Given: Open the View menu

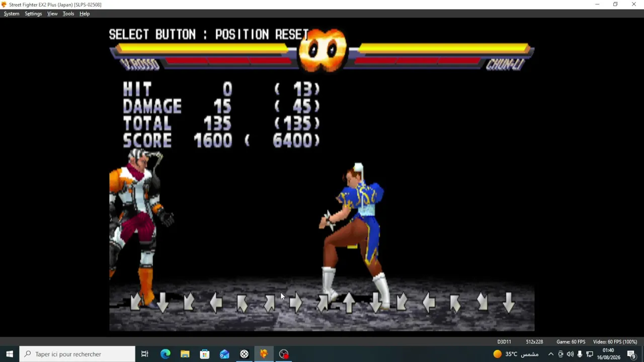Looking at the screenshot, I should point(52,14).
